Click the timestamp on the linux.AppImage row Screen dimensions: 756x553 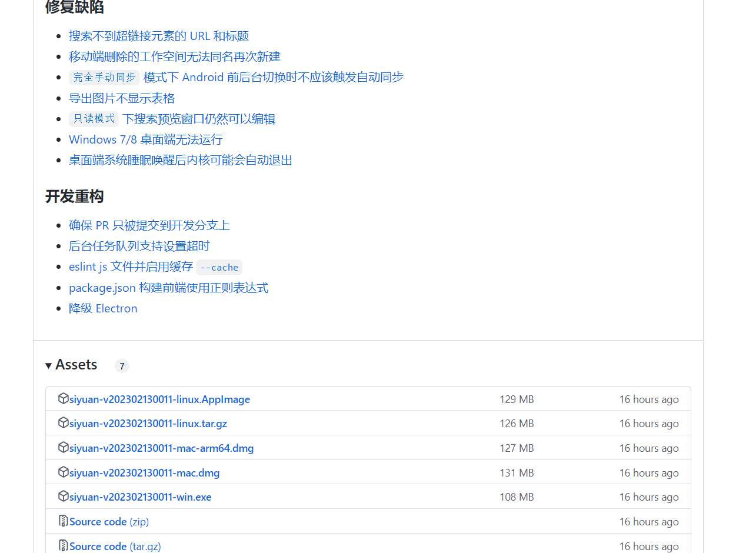click(x=649, y=399)
